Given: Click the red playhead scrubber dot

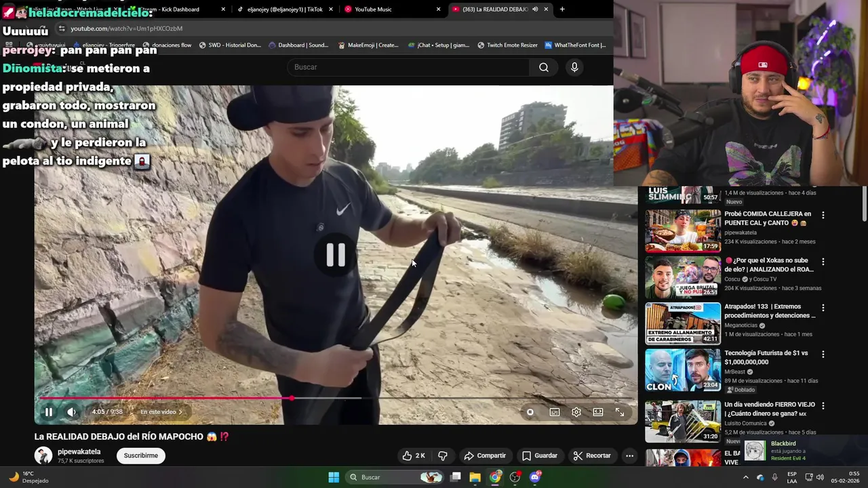Looking at the screenshot, I should tap(292, 399).
